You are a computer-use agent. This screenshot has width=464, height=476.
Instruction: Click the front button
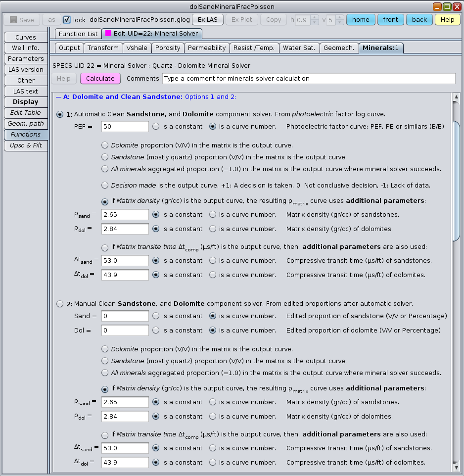click(390, 20)
